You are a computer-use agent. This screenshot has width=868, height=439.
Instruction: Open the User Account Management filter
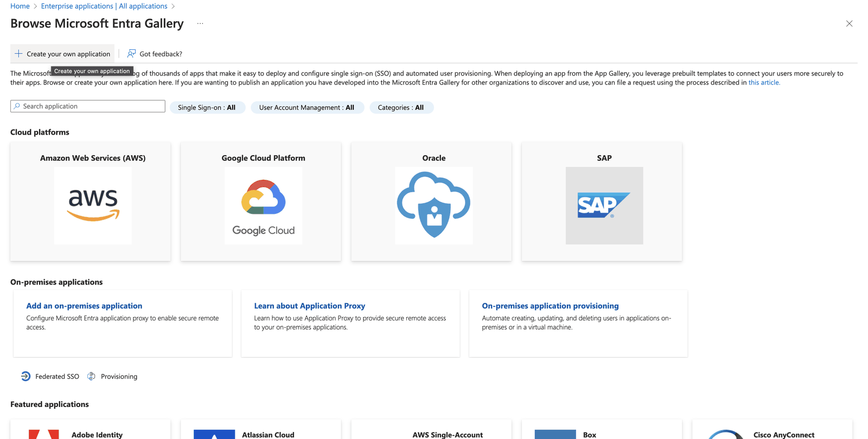[x=307, y=107]
